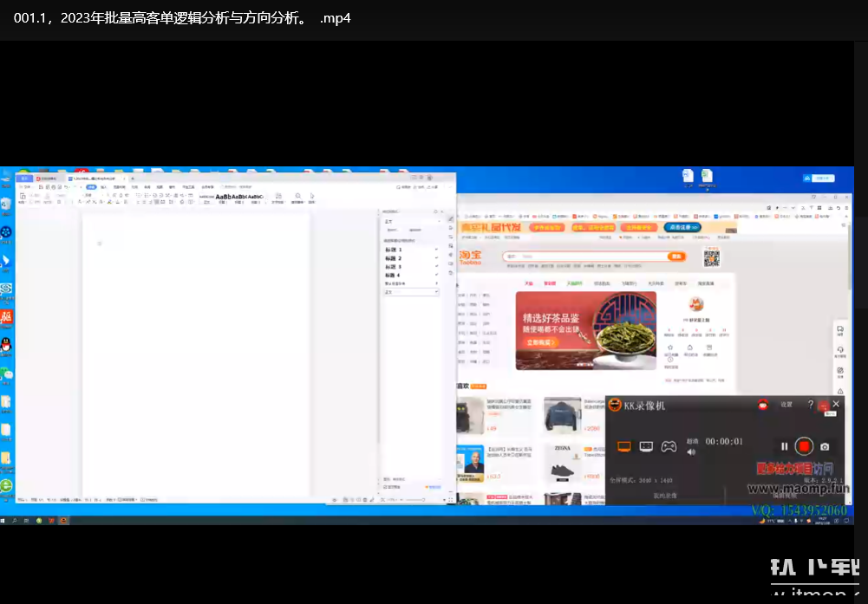
Task: Select full-screen monitor recording mode icon
Action: (x=623, y=446)
